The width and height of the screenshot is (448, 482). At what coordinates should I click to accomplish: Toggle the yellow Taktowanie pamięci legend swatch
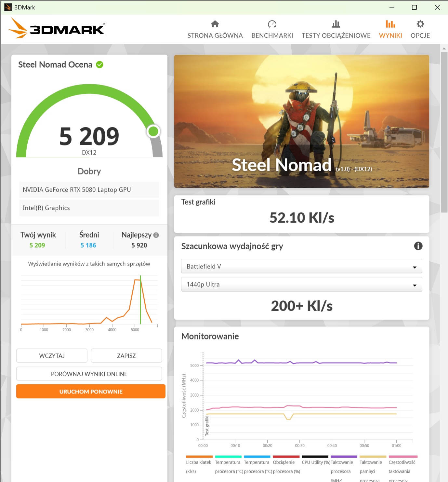(x=373, y=457)
